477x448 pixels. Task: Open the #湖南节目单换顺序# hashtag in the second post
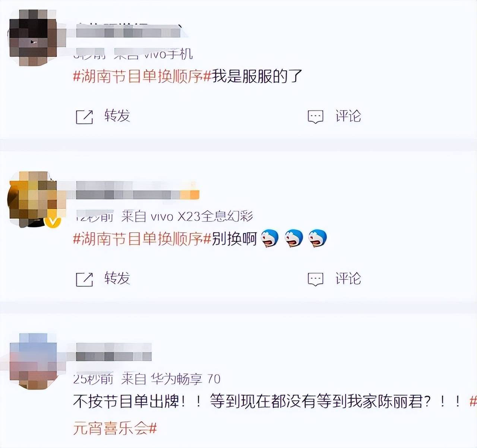point(142,239)
